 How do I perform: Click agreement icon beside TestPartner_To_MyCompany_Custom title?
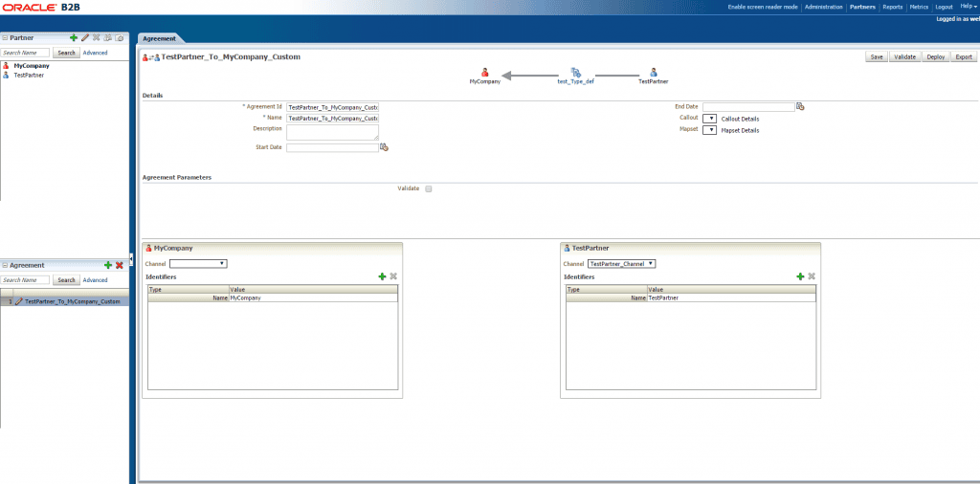150,57
